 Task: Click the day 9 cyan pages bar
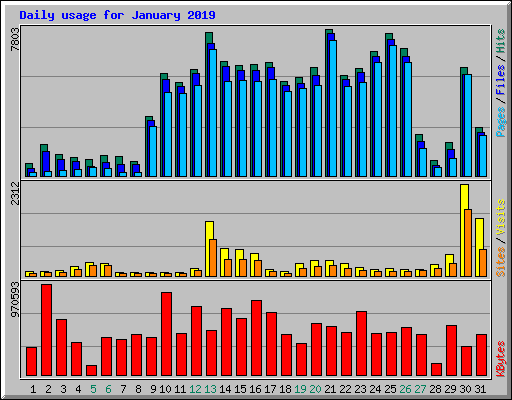(153, 151)
